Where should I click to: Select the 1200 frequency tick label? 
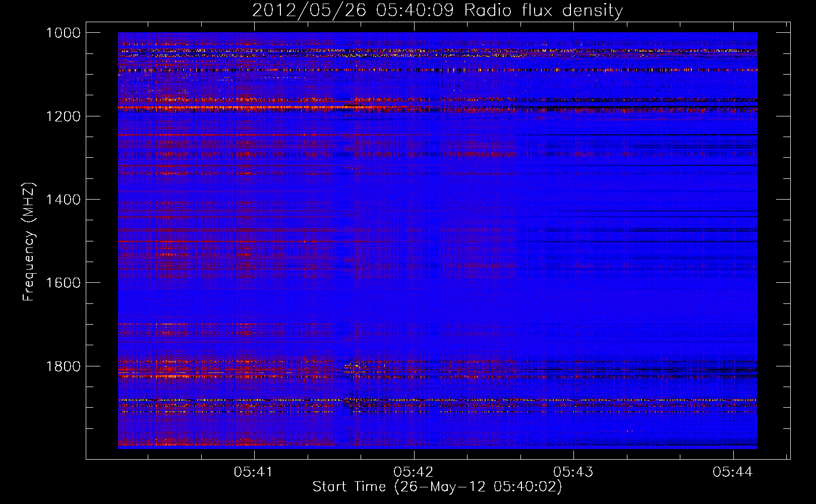click(x=63, y=116)
